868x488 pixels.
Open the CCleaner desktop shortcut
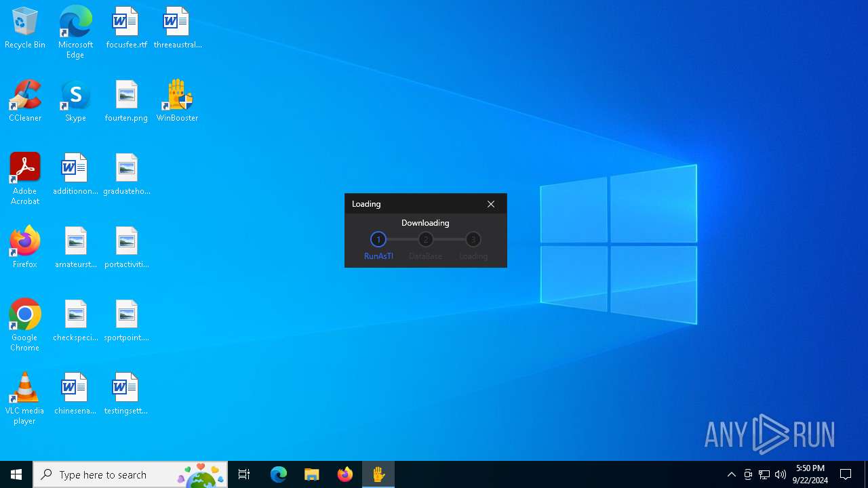click(25, 102)
